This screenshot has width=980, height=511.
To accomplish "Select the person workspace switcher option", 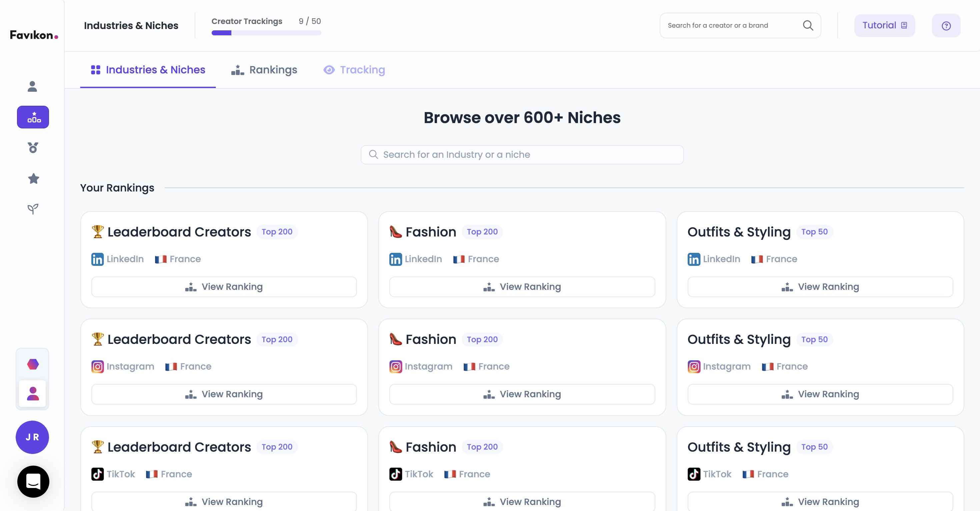I will [33, 393].
